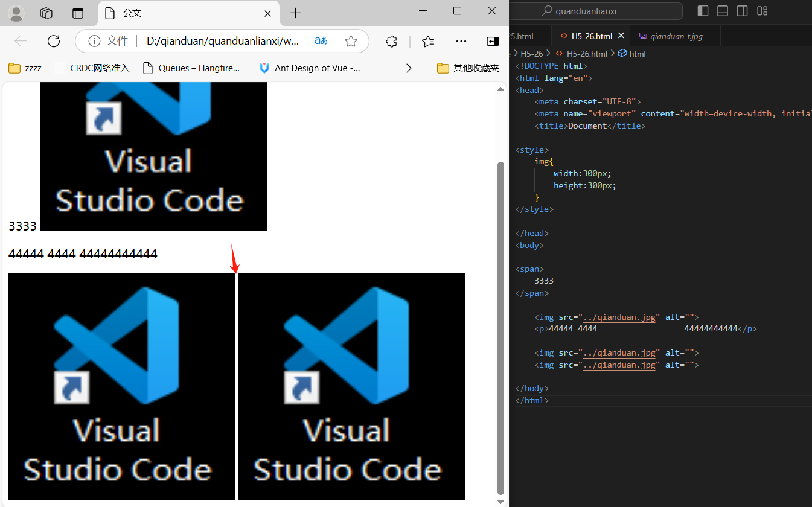Image resolution: width=812 pixels, height=507 pixels.
Task: Click the page scrollbar up arrow
Action: (500, 89)
